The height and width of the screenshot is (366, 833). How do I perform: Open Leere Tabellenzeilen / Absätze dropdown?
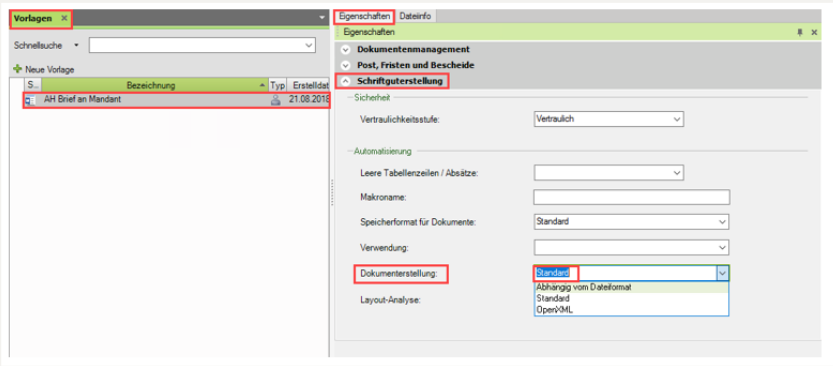(x=677, y=173)
